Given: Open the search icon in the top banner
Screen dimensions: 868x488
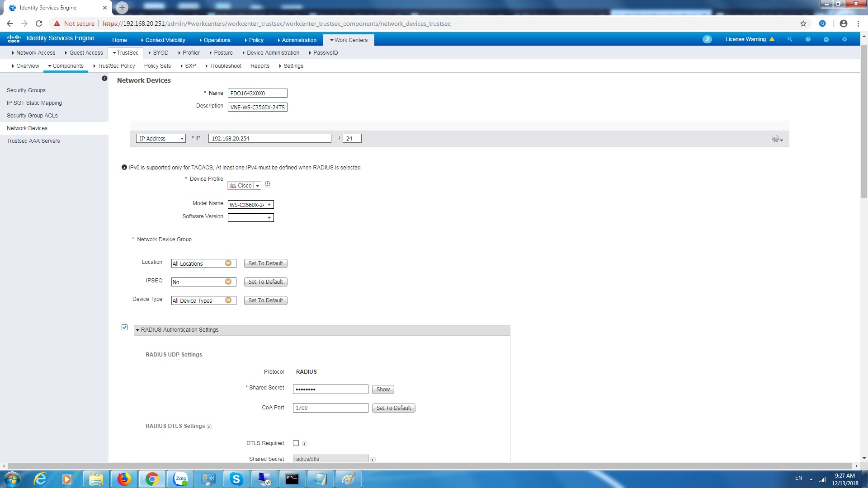Looking at the screenshot, I should point(789,40).
